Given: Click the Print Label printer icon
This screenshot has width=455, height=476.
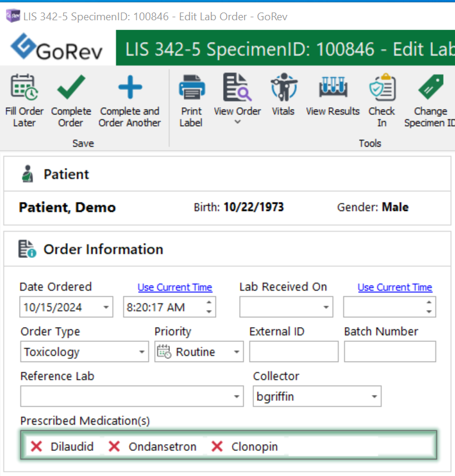Looking at the screenshot, I should pos(192,87).
